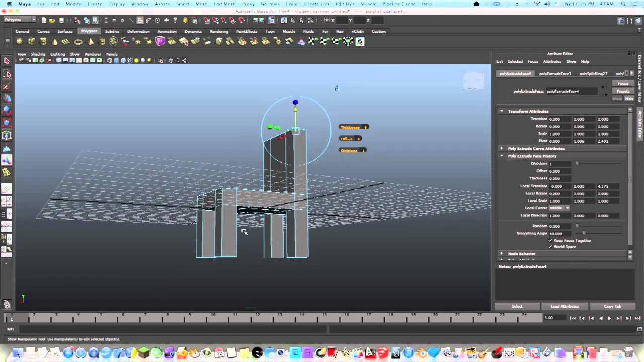Create a polygon plane from shelf
The height and width of the screenshot is (362, 644).
coord(66,41)
